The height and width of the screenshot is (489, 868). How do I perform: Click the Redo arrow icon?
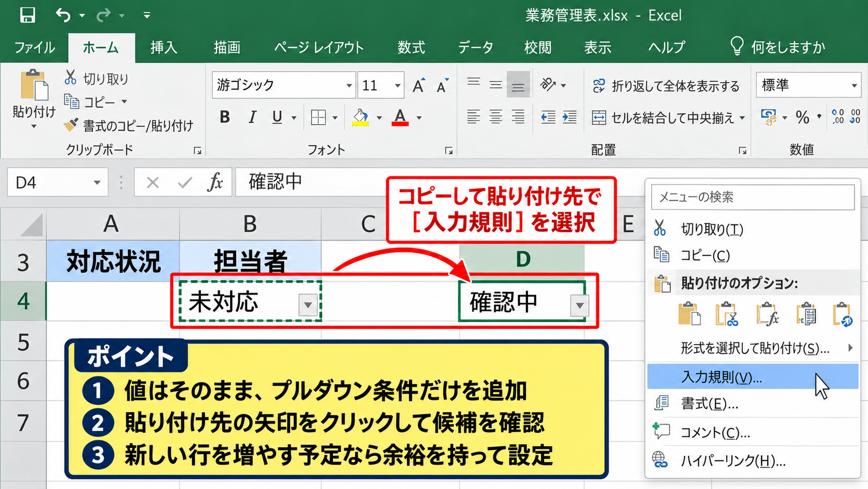(104, 16)
